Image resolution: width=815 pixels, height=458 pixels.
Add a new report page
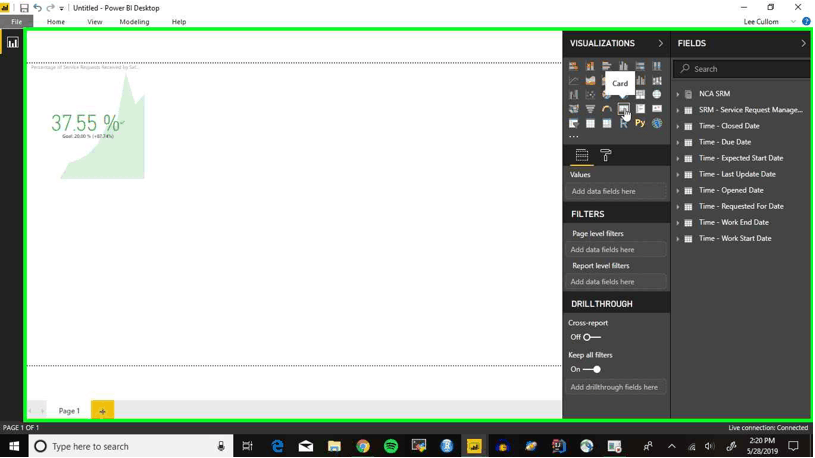(102, 411)
